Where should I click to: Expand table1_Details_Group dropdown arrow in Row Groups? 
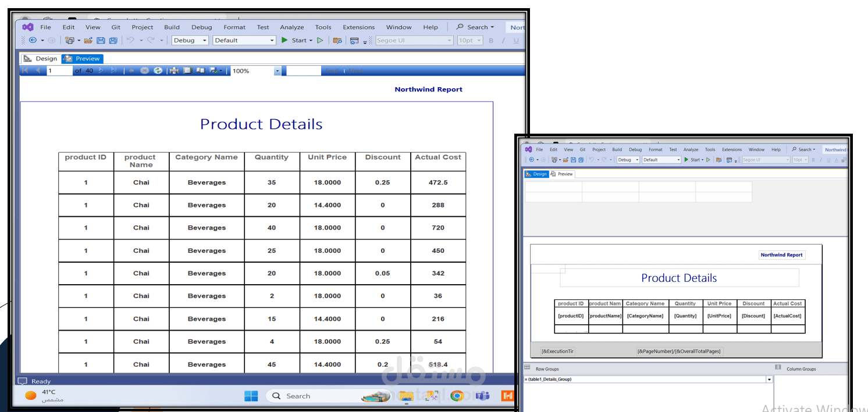pyautogui.click(x=769, y=379)
